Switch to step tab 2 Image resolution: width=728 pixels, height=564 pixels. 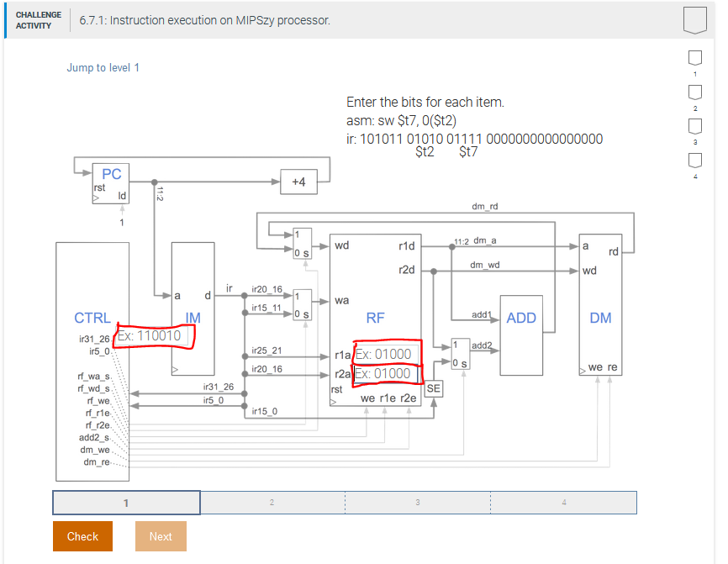(272, 502)
